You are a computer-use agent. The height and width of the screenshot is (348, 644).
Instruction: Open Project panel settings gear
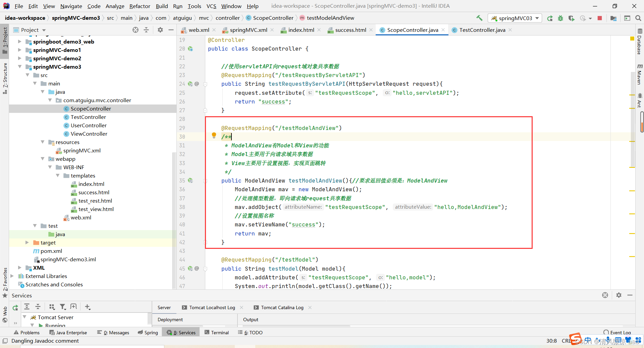click(160, 30)
